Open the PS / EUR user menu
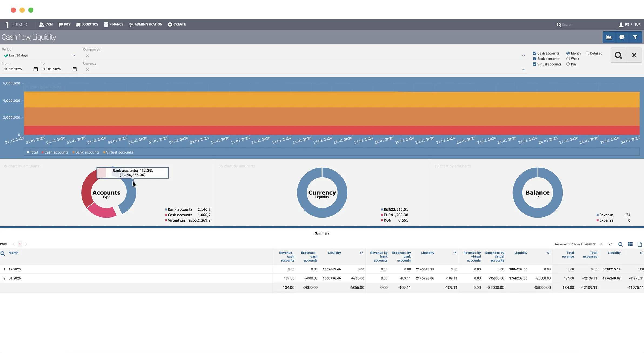644x353 pixels. [x=630, y=25]
